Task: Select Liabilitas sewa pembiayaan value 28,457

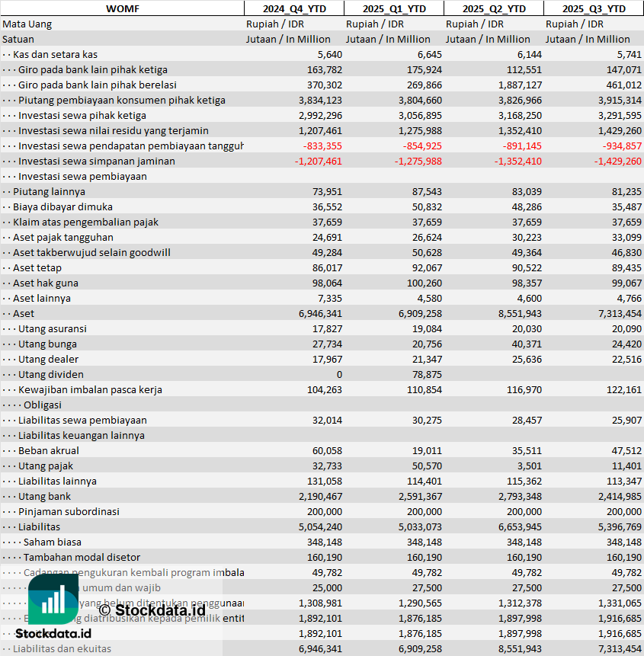Action: [x=527, y=421]
